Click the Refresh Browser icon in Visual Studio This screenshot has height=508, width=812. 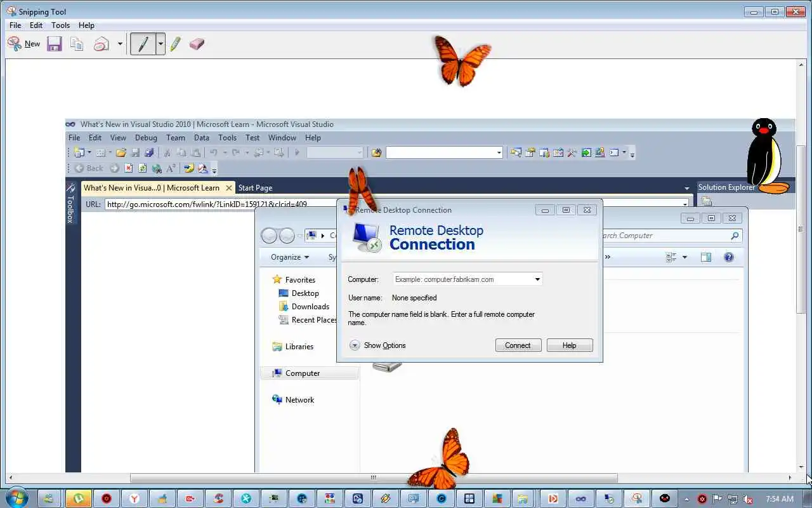[142, 168]
